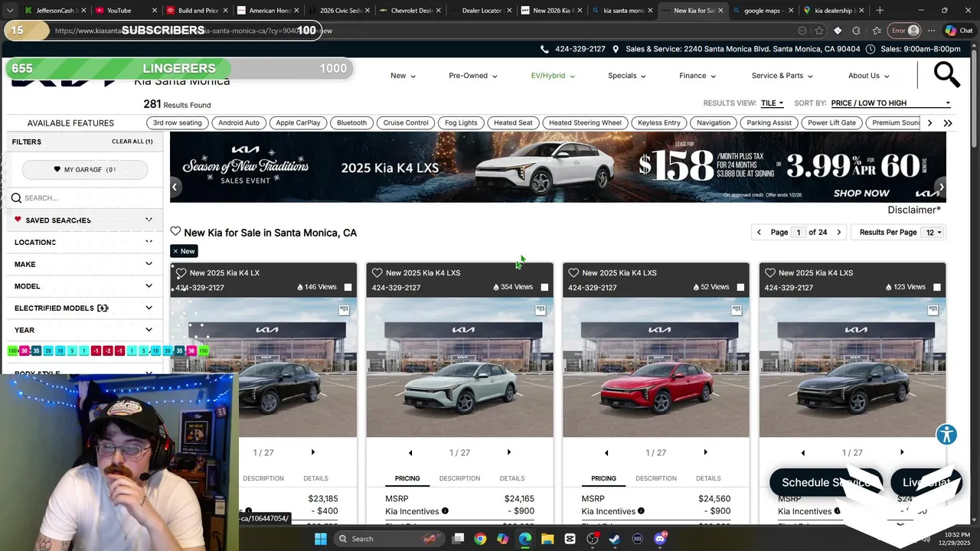The width and height of the screenshot is (980, 551).
Task: Click Schedule Service button
Action: click(825, 482)
